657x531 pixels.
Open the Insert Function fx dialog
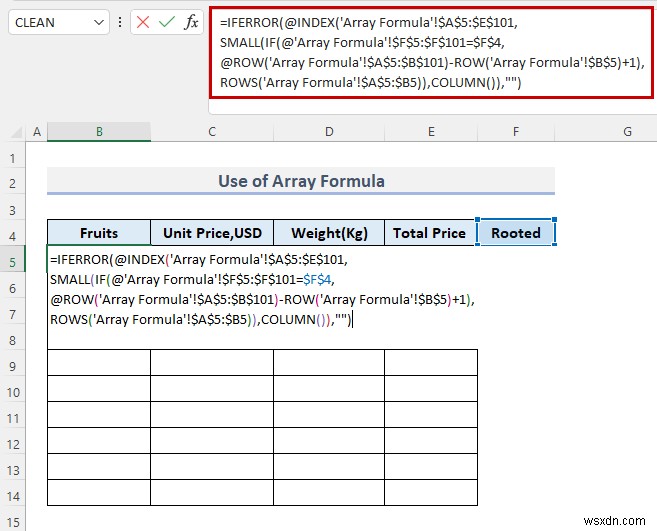(191, 22)
